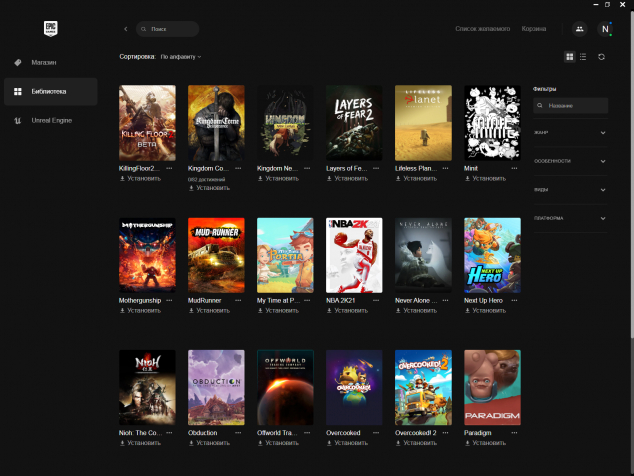The width and height of the screenshot is (634, 476).
Task: Install Kingdom Come Deliverance
Action: (x=209, y=188)
